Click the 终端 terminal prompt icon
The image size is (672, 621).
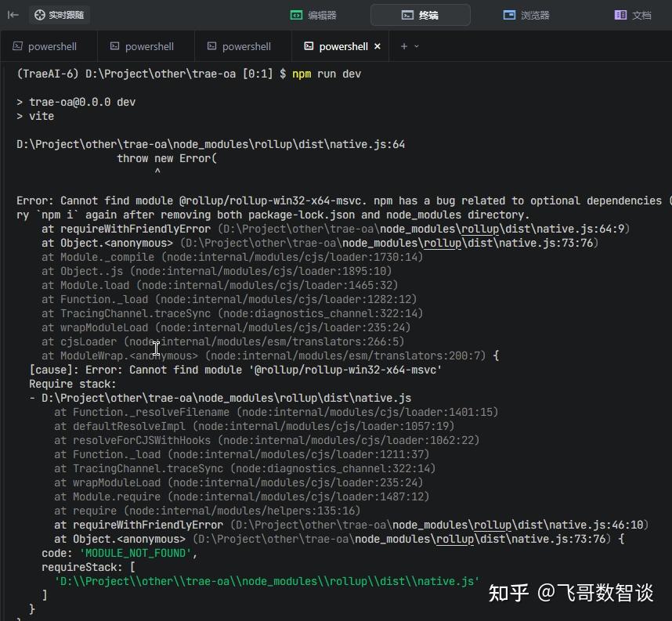coord(407,16)
